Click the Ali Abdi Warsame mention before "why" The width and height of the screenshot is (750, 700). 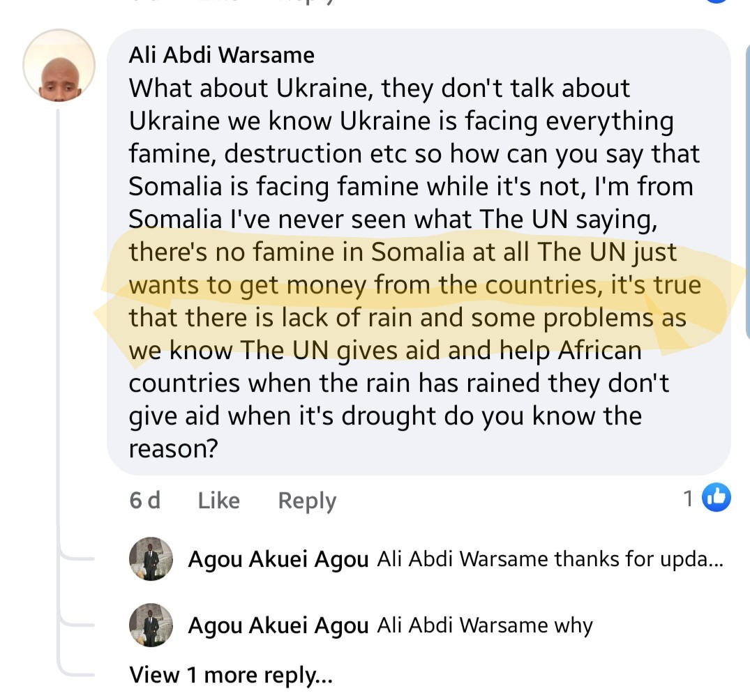[463, 625]
